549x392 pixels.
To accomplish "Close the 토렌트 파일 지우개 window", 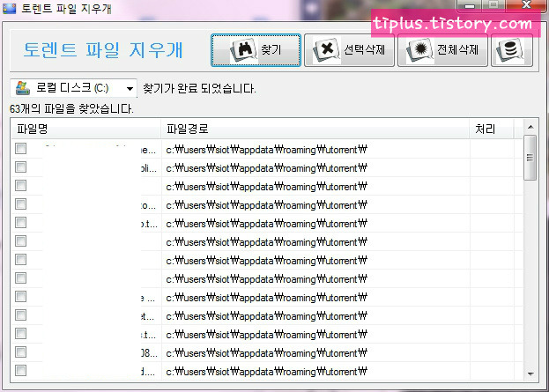I will click(526, 5).
